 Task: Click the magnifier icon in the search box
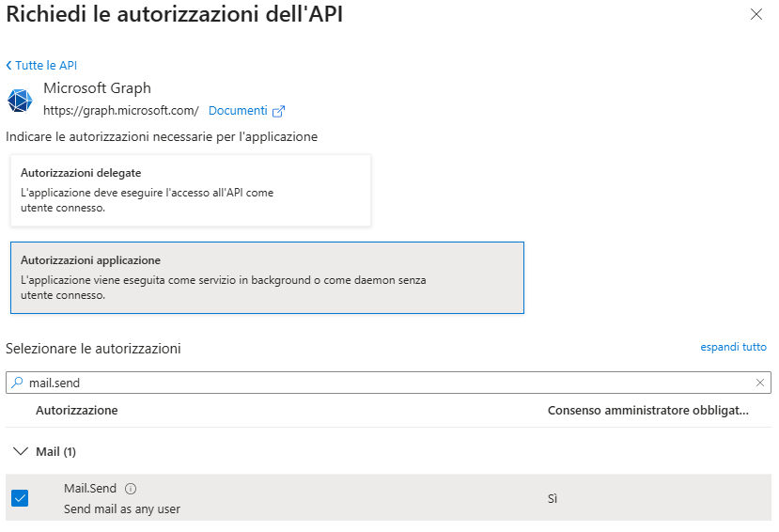18,383
